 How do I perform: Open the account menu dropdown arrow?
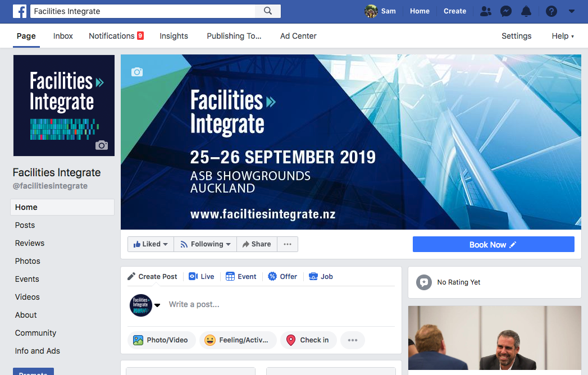(572, 11)
